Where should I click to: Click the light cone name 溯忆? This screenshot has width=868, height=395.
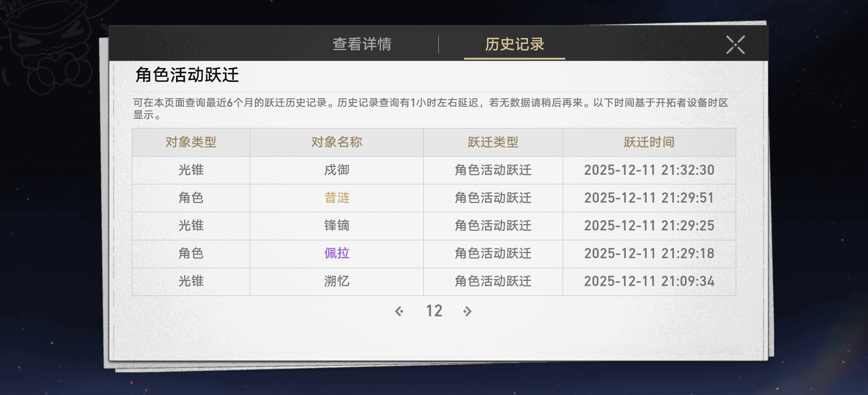point(337,281)
